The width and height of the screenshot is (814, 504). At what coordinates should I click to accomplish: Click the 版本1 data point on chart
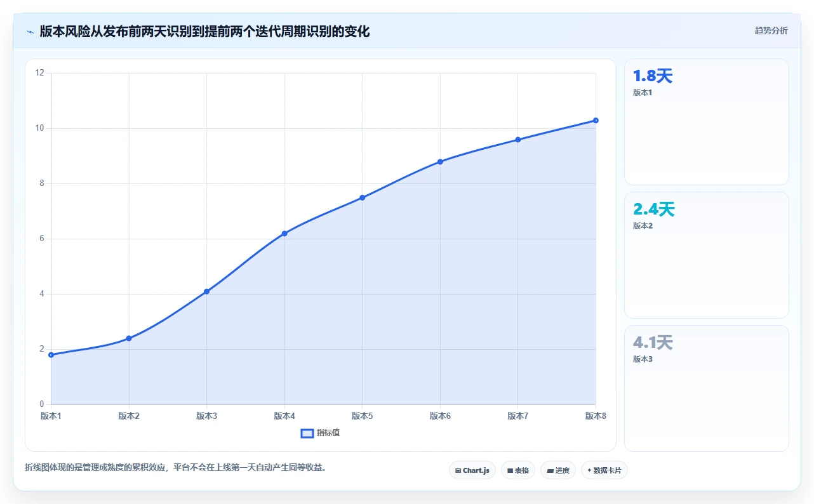click(x=51, y=355)
